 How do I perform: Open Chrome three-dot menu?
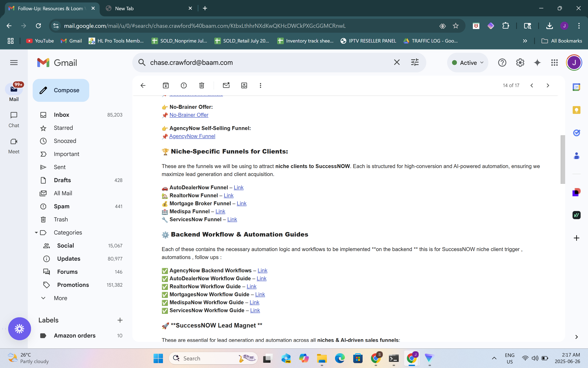coord(579,26)
